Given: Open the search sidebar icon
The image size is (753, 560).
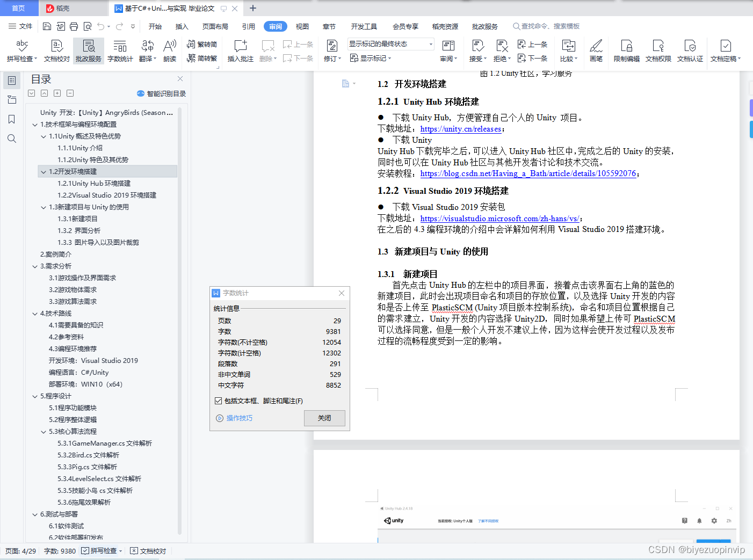Looking at the screenshot, I should (12, 139).
